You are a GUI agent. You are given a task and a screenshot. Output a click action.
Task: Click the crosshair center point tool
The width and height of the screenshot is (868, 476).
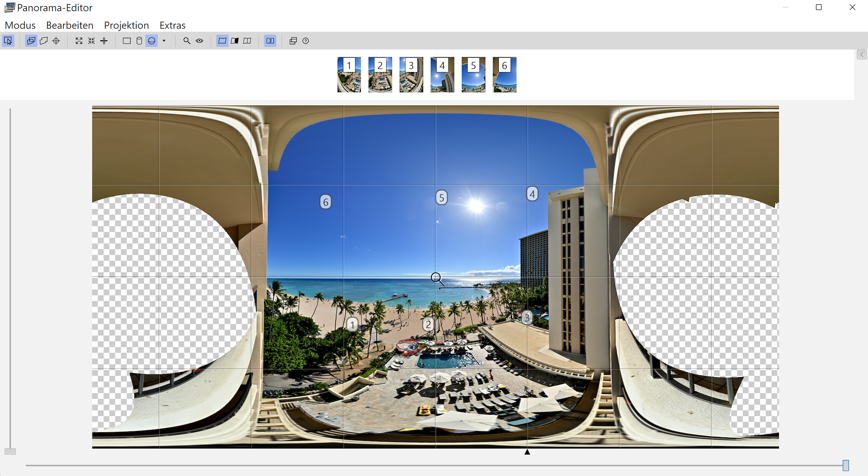(56, 41)
